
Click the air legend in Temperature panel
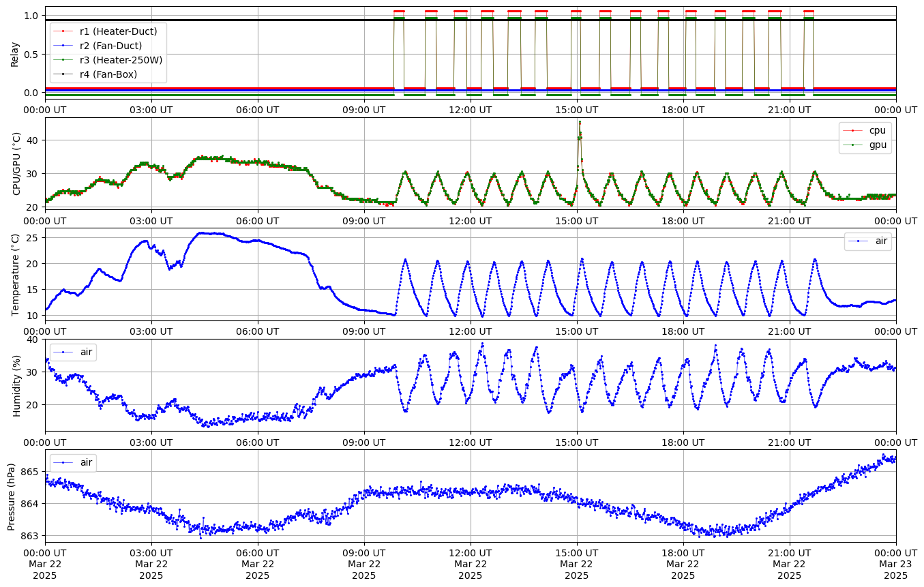867,241
